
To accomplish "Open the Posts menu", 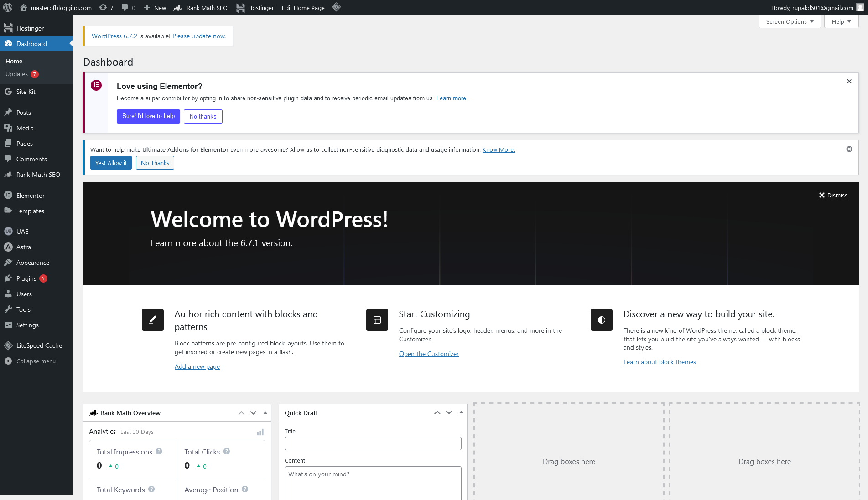I will click(36, 113).
